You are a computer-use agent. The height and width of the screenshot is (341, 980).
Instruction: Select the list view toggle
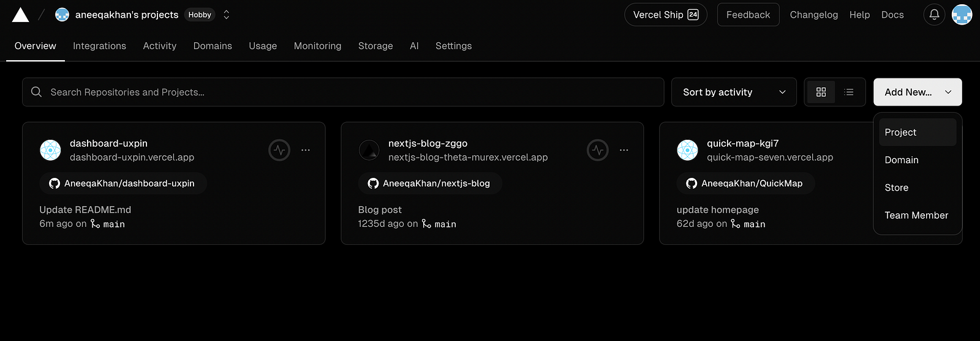[849, 92]
